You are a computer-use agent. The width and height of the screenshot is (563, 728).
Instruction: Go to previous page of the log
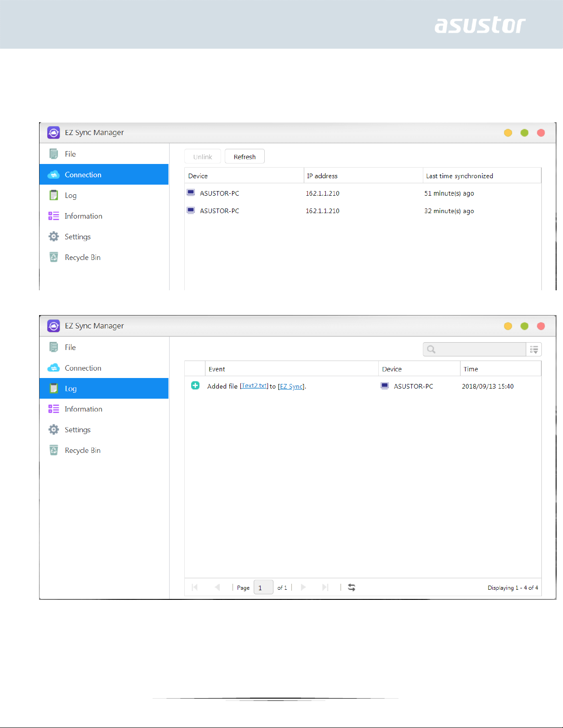click(x=217, y=587)
